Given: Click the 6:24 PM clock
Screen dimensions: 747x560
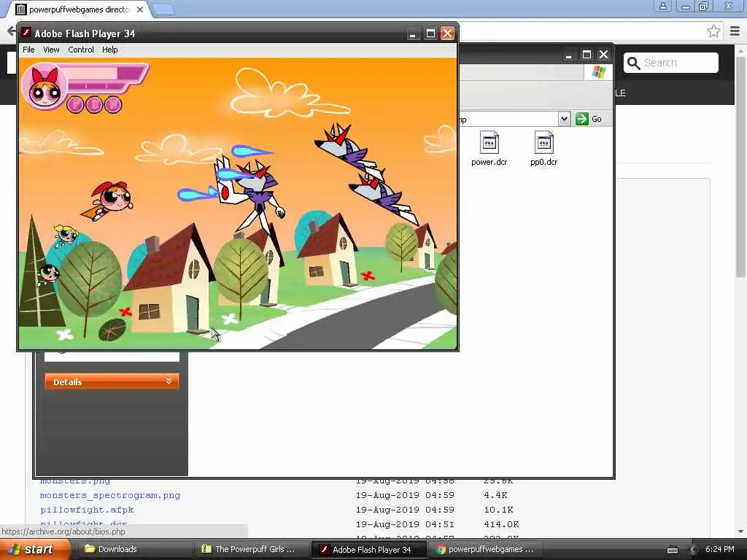Looking at the screenshot, I should coord(720,550).
